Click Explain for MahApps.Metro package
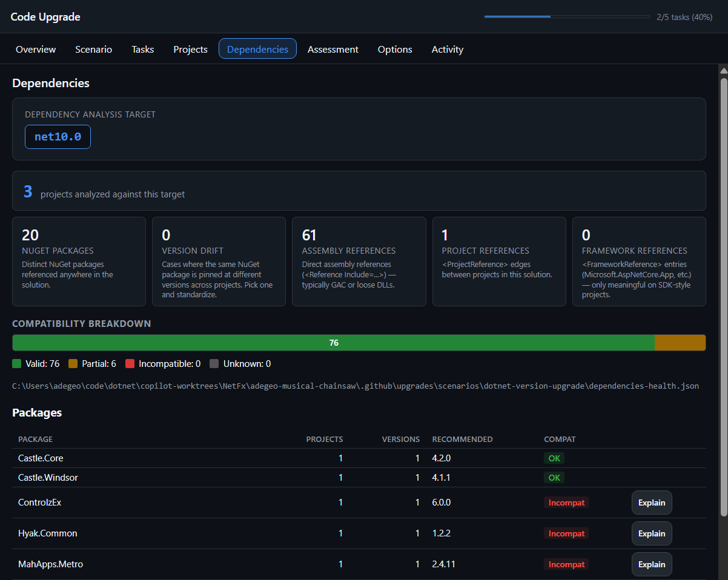 652,564
